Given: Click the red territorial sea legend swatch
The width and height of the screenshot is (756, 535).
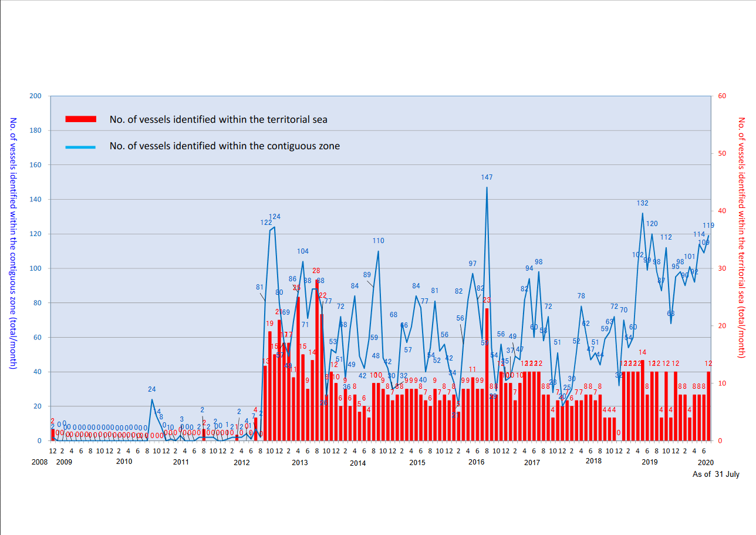Looking at the screenshot, I should coord(80,119).
